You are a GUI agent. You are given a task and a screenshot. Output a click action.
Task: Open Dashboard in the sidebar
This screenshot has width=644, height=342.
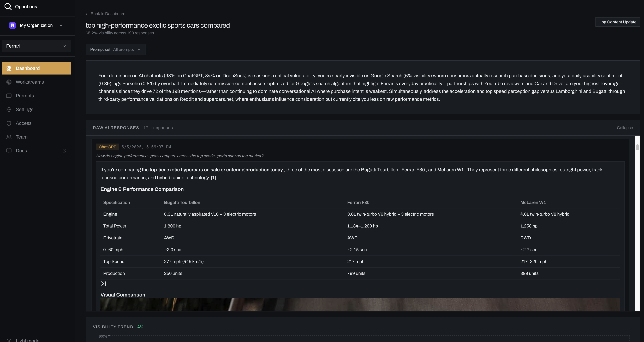36,68
